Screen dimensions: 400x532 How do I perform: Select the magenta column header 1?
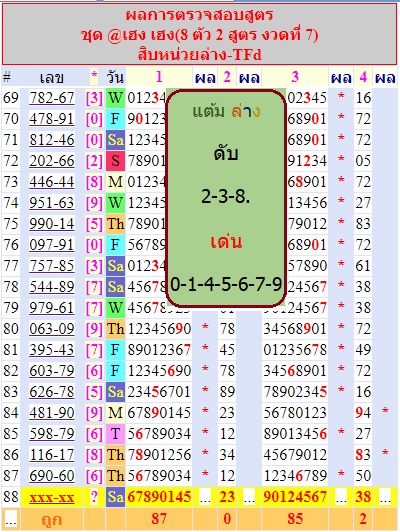point(159,77)
